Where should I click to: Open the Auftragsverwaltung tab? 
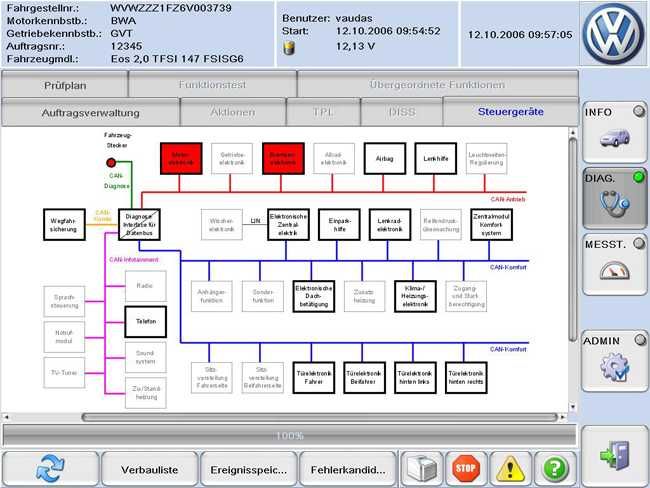[90, 112]
